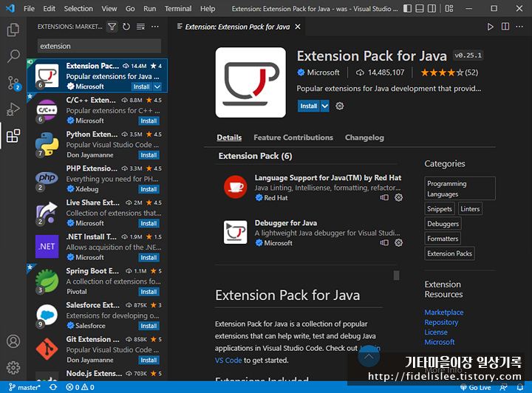This screenshot has width=532, height=393.
Task: Expand Install dropdown arrow in extension details
Action: 324,106
